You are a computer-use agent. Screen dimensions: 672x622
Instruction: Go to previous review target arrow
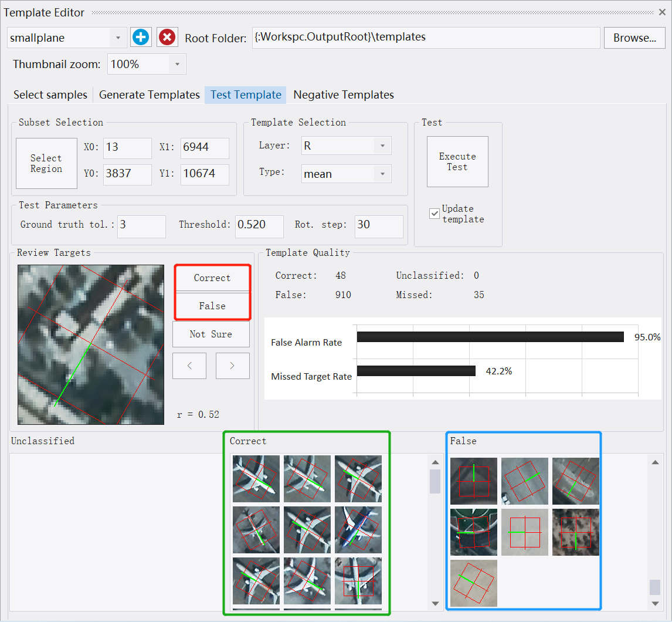click(x=189, y=366)
